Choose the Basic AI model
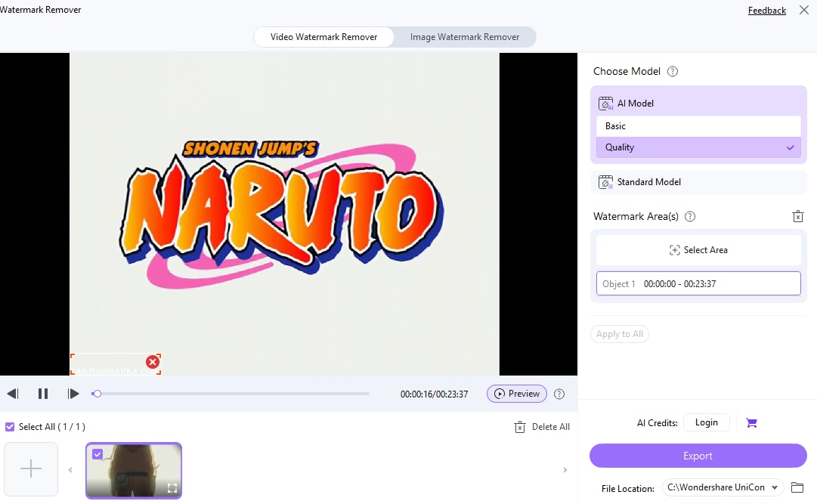817x504 pixels. click(698, 126)
